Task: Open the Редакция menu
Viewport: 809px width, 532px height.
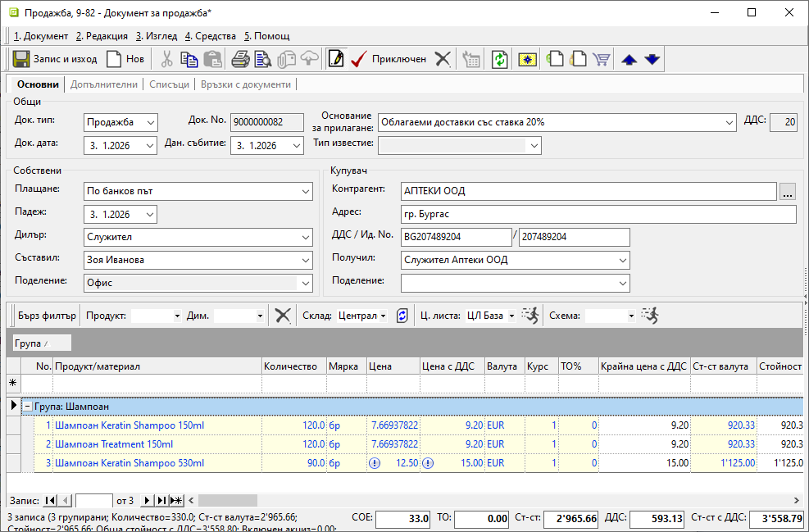Action: (x=102, y=36)
